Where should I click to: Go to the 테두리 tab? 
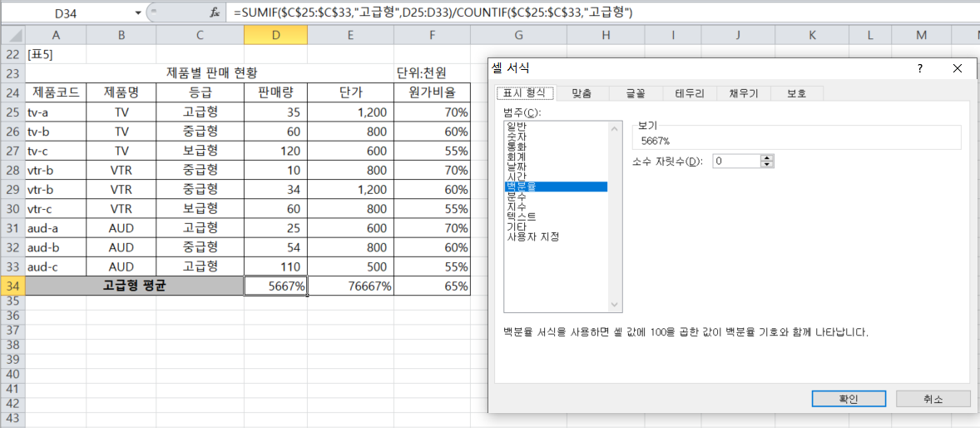pyautogui.click(x=690, y=93)
